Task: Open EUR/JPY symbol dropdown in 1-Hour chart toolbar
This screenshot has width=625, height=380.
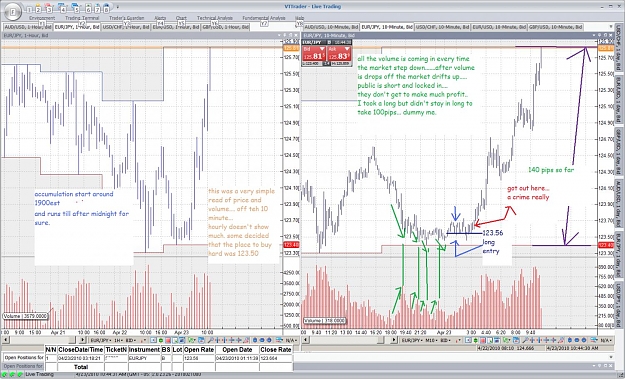Action: point(101,340)
